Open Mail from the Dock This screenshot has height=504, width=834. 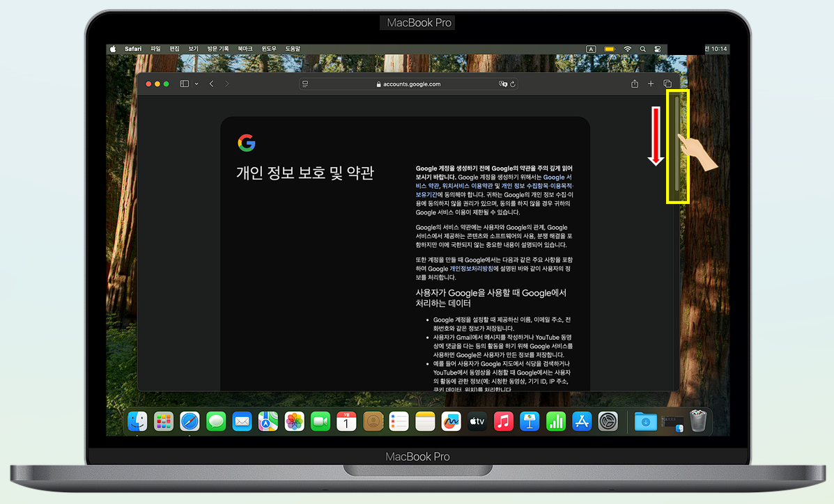pyautogui.click(x=242, y=422)
